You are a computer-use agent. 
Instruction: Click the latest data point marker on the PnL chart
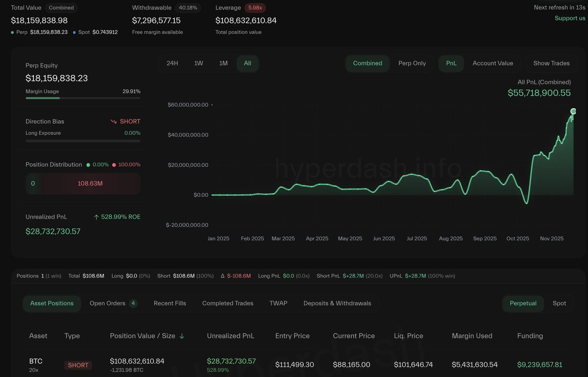point(573,111)
